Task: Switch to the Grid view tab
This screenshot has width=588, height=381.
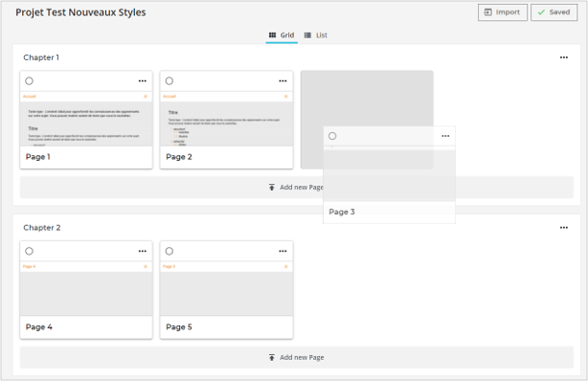Action: (x=282, y=35)
